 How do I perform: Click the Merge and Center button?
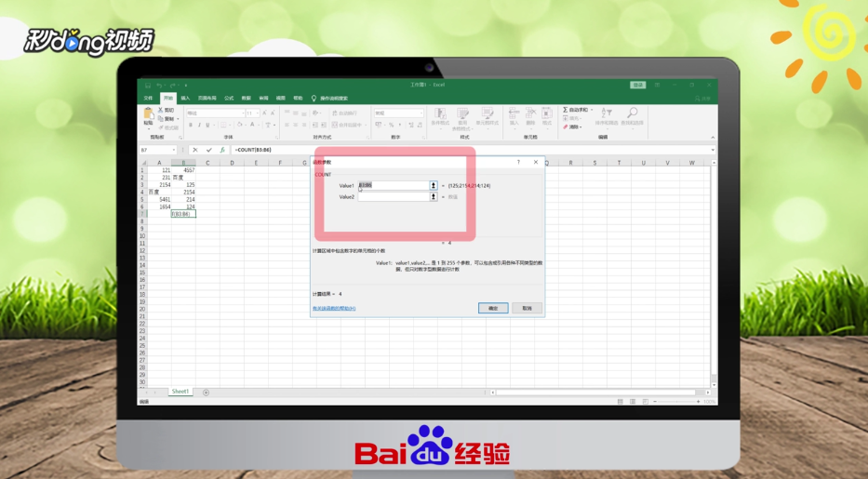(346, 125)
